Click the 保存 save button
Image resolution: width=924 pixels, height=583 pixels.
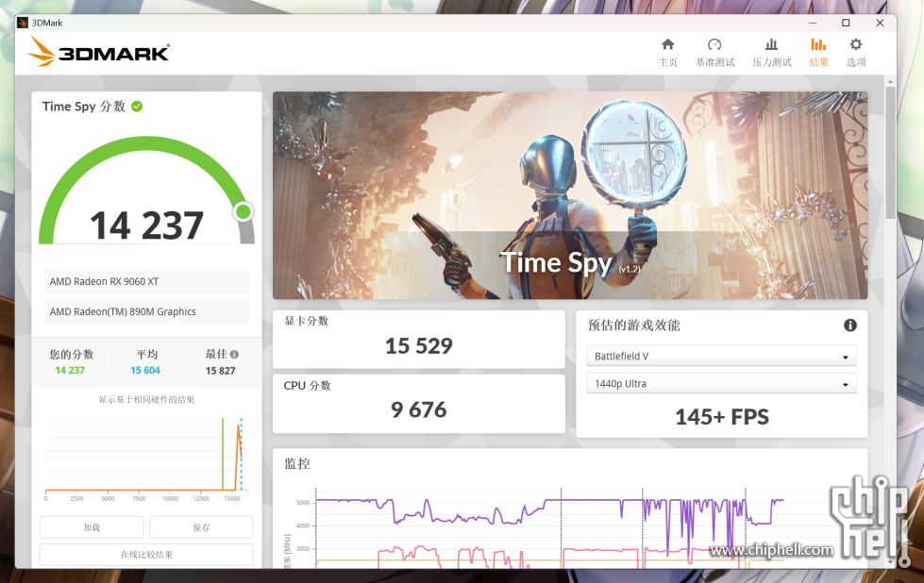coord(201,527)
